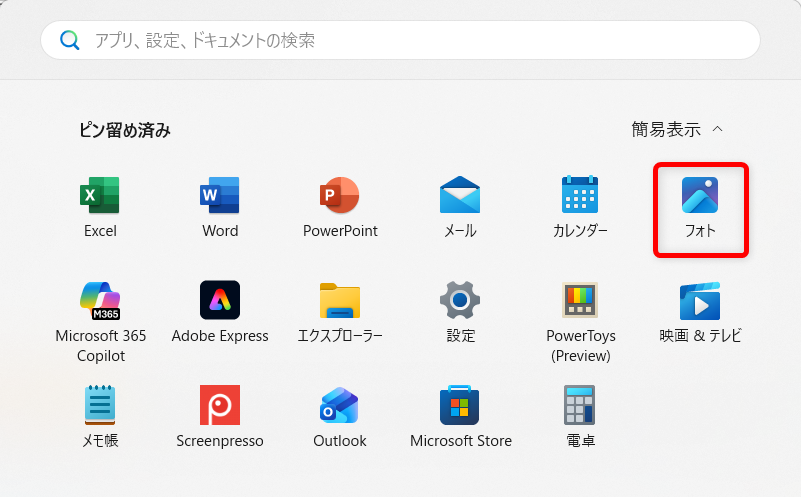Collapse pinned apps with 簡易表示

click(677, 130)
